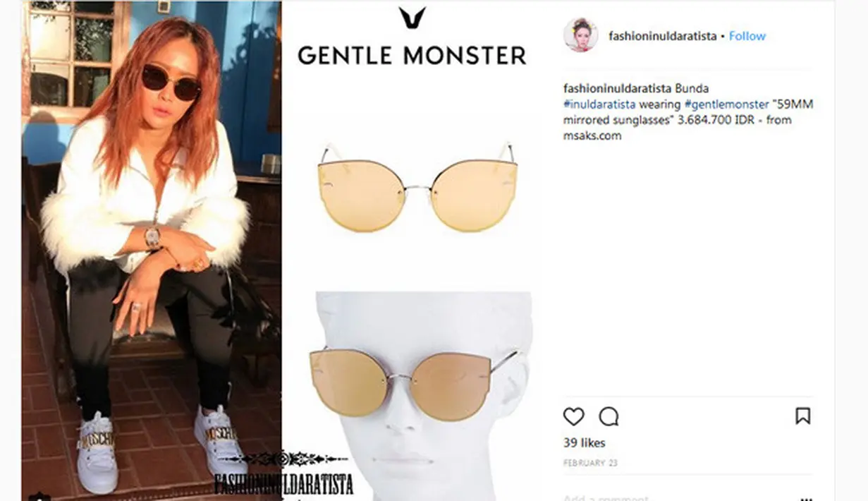Click the Gentle Monster brand text

point(412,56)
